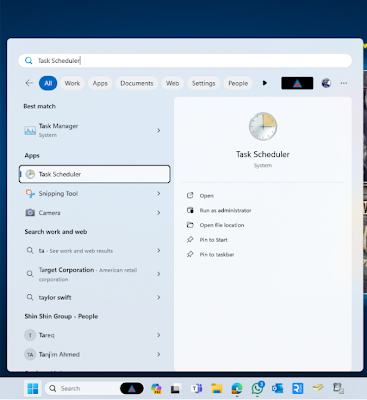Open the Tanjim Ahmed contact

point(95,354)
